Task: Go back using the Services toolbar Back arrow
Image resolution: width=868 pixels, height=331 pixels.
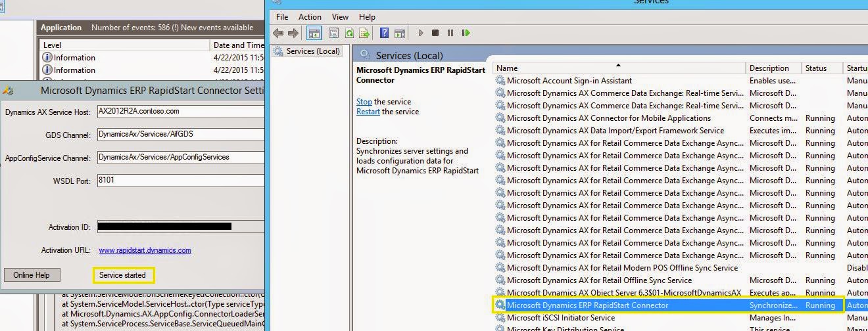Action: [x=278, y=33]
